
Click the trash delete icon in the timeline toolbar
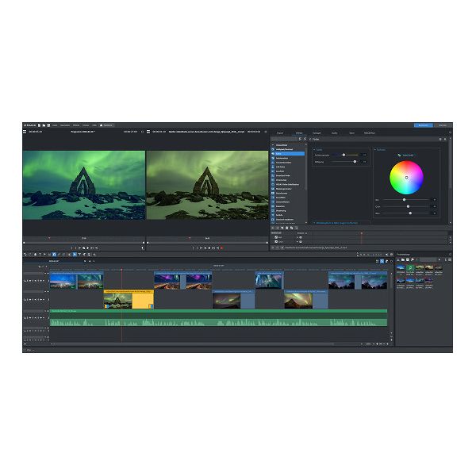(x=35, y=255)
